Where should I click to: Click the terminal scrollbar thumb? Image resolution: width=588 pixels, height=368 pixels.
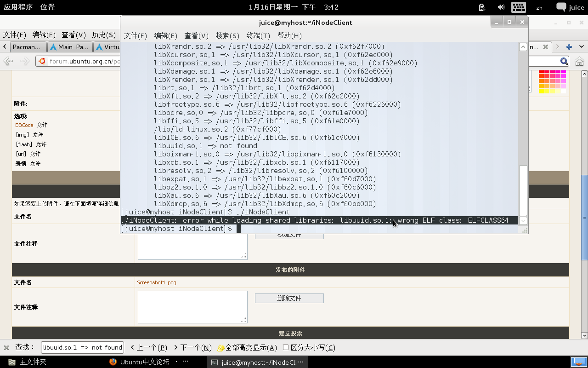pos(523,190)
